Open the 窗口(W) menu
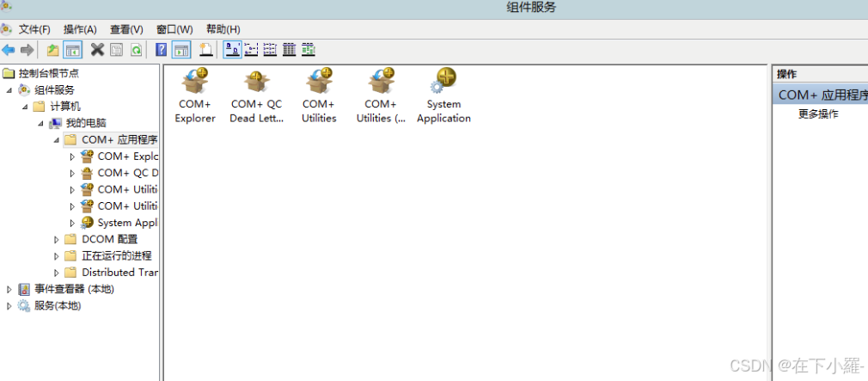868x381 pixels. 174,29
